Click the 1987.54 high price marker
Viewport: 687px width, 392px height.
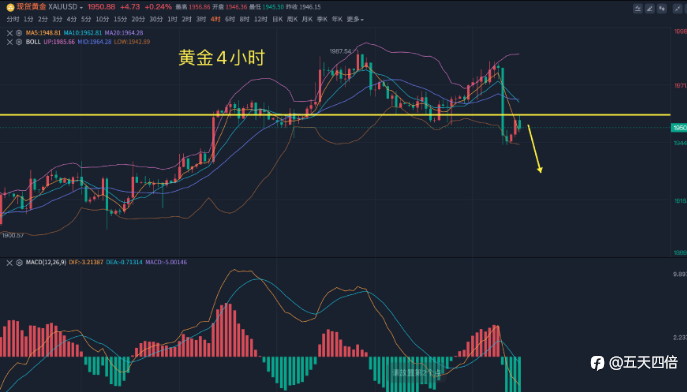pos(340,52)
